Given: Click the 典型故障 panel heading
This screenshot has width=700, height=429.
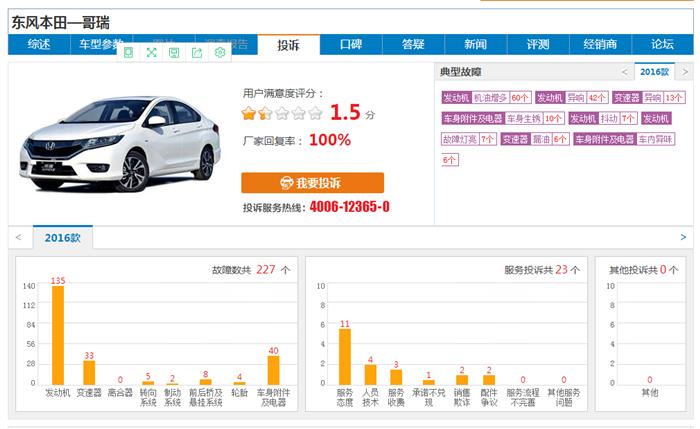Looking at the screenshot, I should [x=460, y=72].
